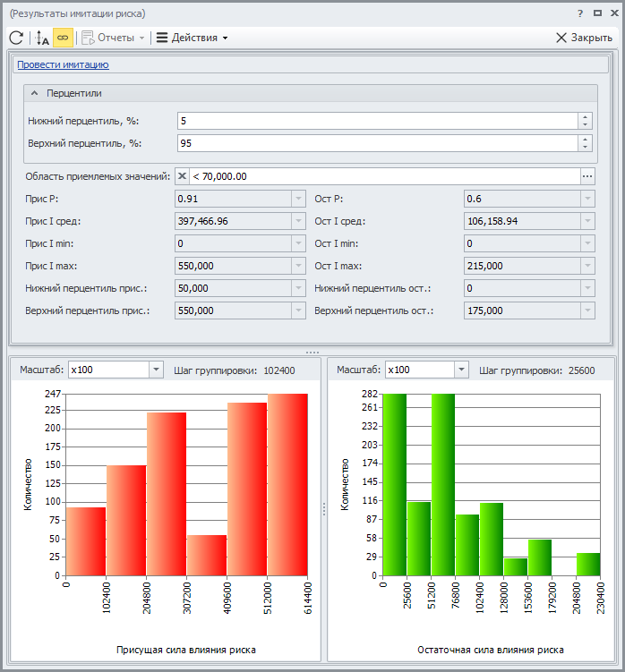Viewport: 625px width, 672px height.
Task: Open the right chart Масштаб dropdown
Action: click(x=461, y=370)
